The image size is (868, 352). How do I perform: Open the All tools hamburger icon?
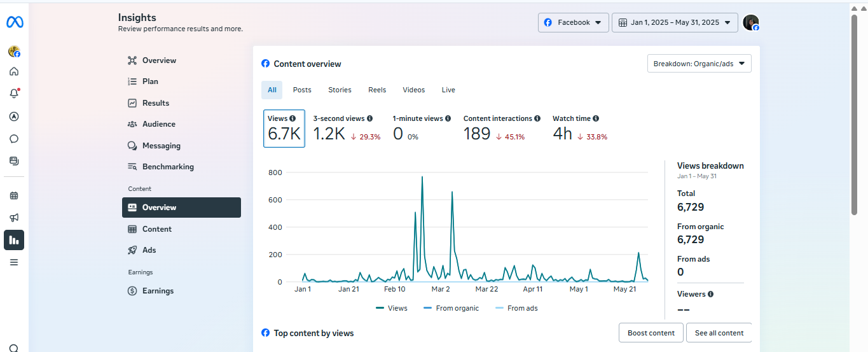click(x=14, y=262)
